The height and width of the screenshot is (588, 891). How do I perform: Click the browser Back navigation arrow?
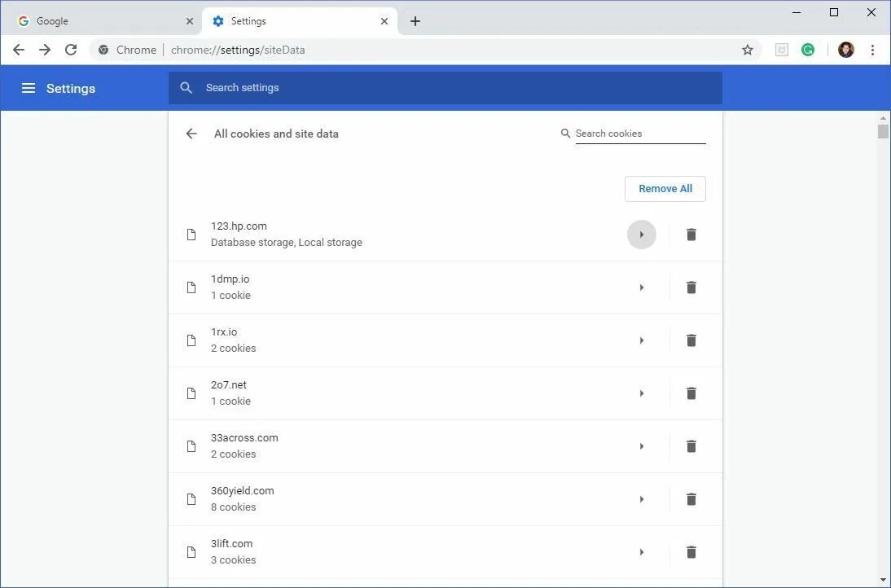click(x=19, y=50)
